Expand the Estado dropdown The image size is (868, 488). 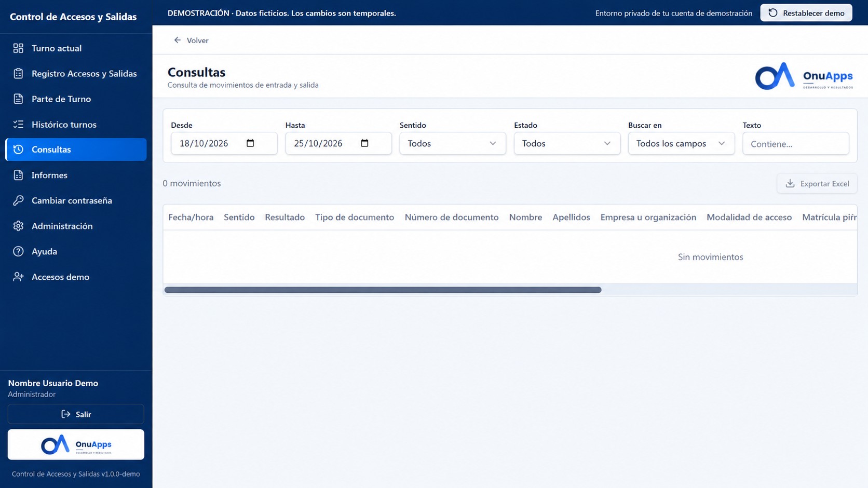(x=567, y=143)
